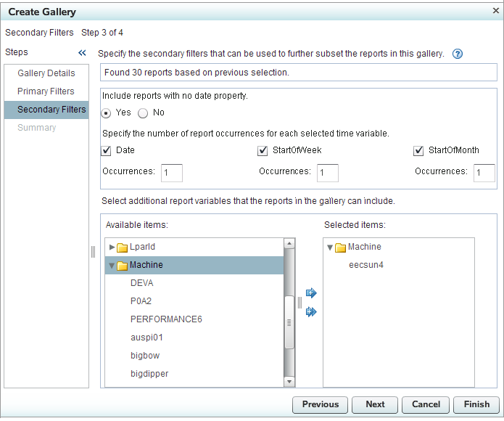Collapse the Machine node in Available items
The height and width of the screenshot is (421, 504).
(x=112, y=266)
